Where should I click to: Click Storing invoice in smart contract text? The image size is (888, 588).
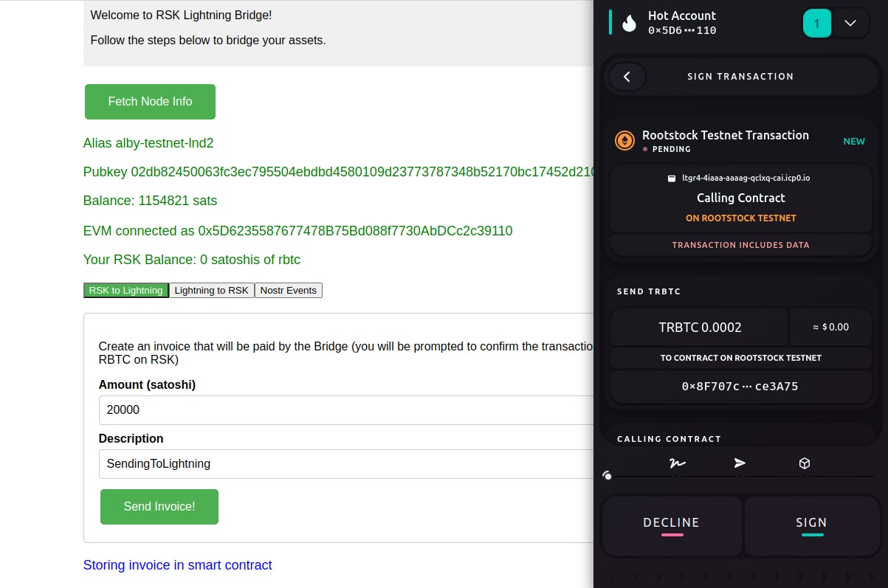(x=177, y=565)
